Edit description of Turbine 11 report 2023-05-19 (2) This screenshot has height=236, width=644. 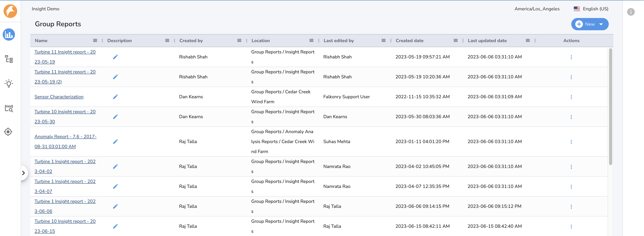[115, 77]
